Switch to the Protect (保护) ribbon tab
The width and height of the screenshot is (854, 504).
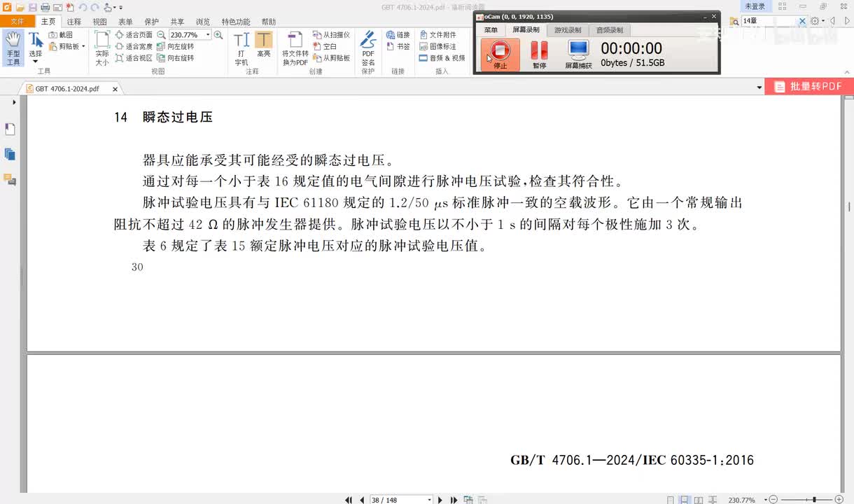[x=152, y=22]
